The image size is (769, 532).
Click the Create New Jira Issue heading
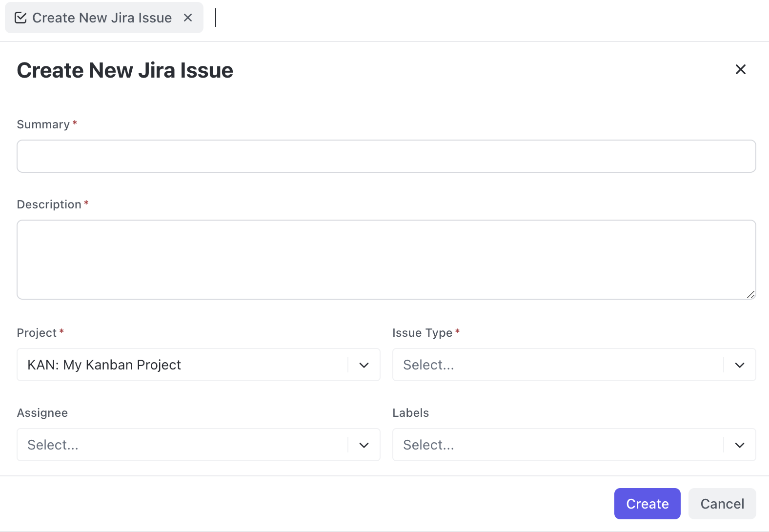coord(125,70)
